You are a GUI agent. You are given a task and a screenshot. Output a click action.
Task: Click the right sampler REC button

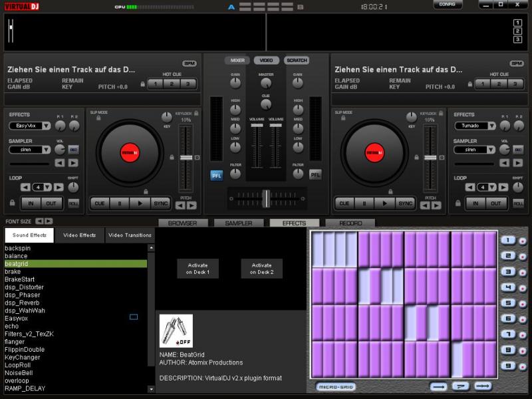(x=519, y=150)
